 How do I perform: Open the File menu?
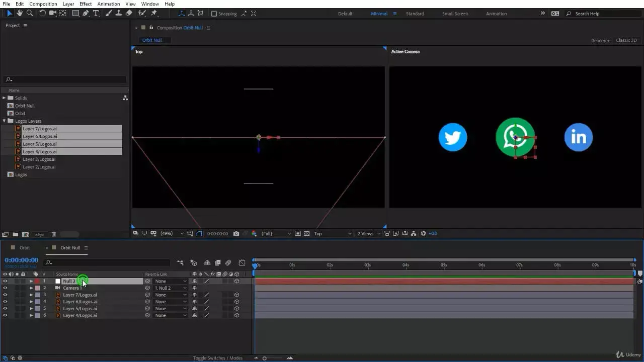(6, 4)
